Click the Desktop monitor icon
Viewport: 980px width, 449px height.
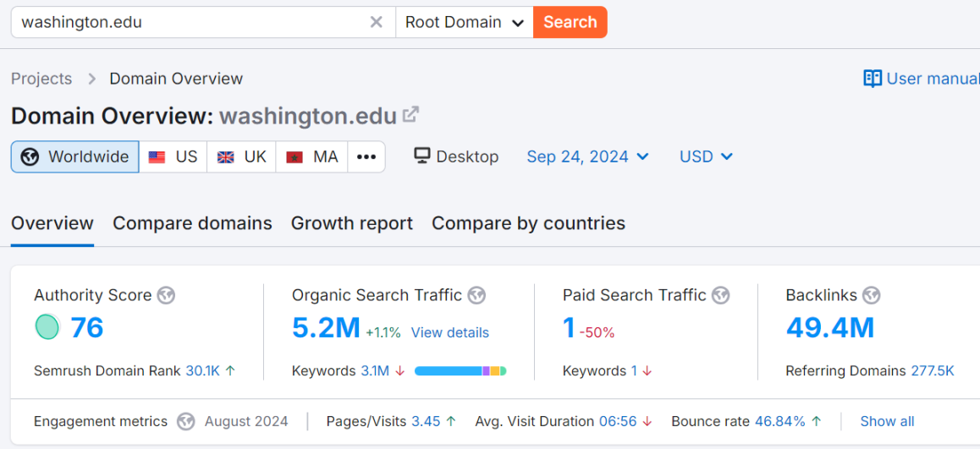[422, 156]
